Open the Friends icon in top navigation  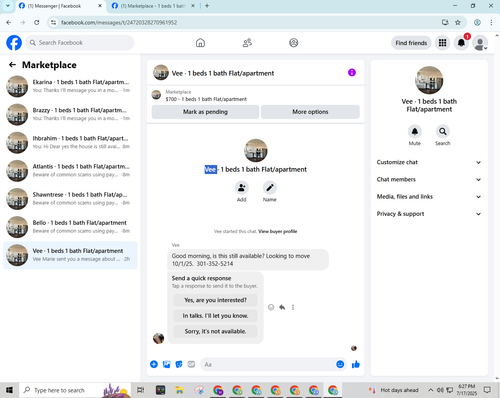247,43
